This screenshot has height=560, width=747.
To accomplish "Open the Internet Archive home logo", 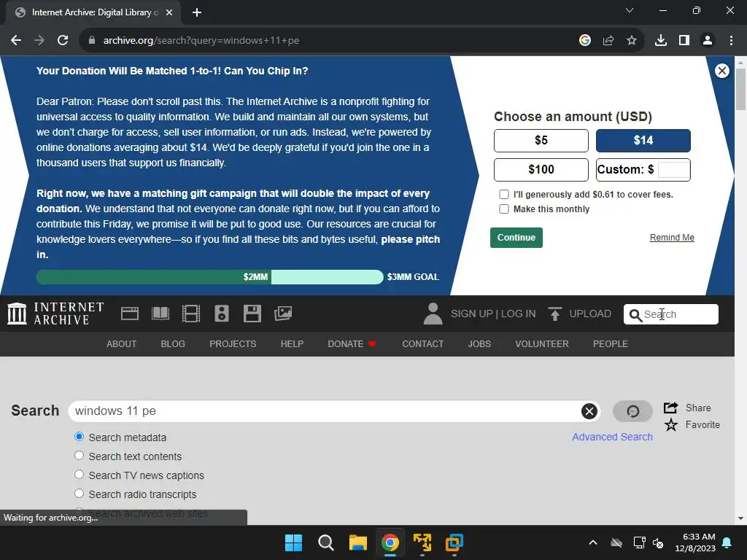I will [55, 314].
